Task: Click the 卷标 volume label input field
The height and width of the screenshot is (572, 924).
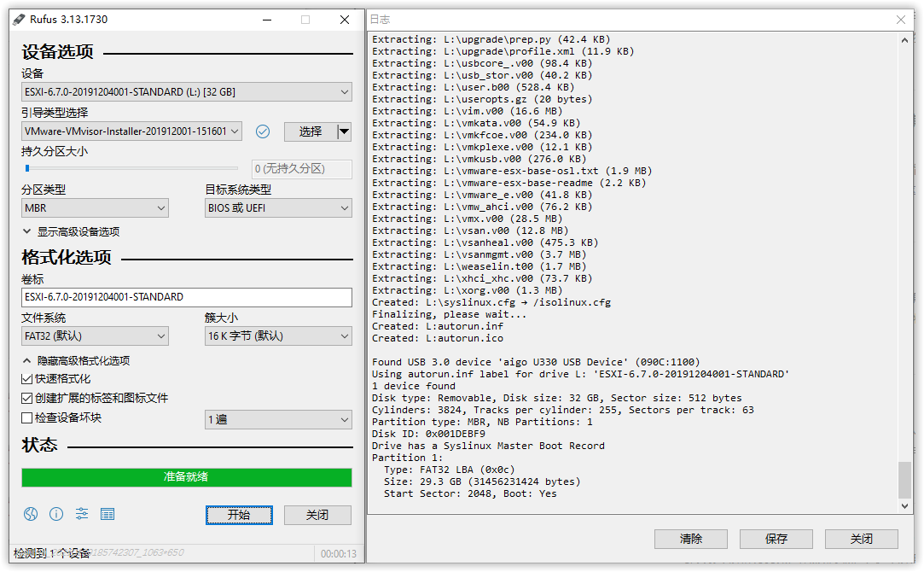Action: pos(186,297)
